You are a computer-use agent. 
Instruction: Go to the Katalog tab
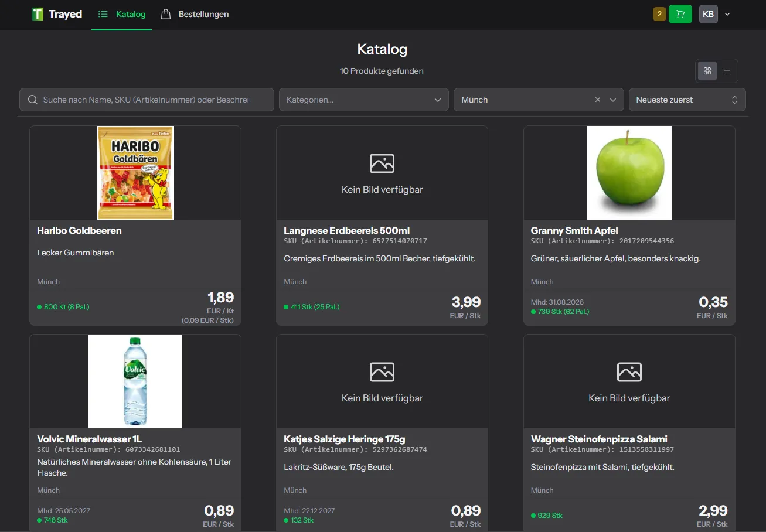(122, 14)
